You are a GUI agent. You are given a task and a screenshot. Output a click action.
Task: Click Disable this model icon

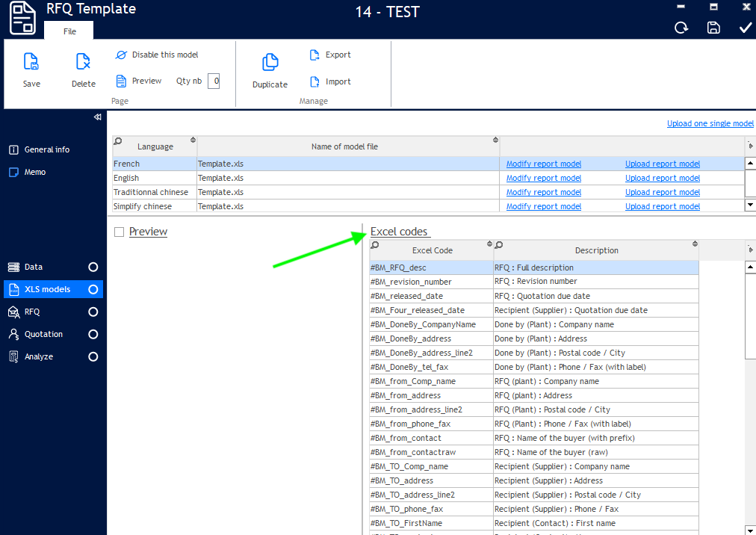point(121,55)
